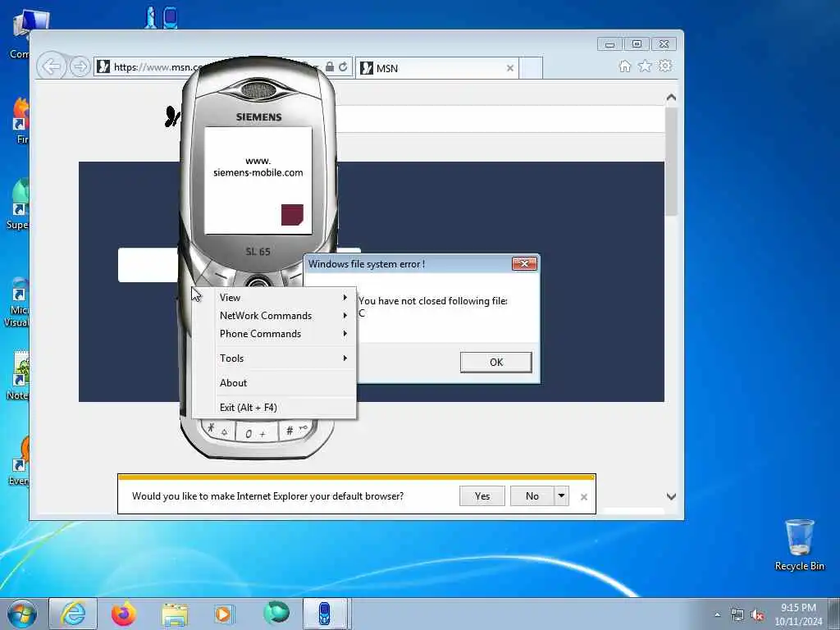Click the dark red square on phone screen
Image resolution: width=840 pixels, height=630 pixels.
[x=293, y=215]
